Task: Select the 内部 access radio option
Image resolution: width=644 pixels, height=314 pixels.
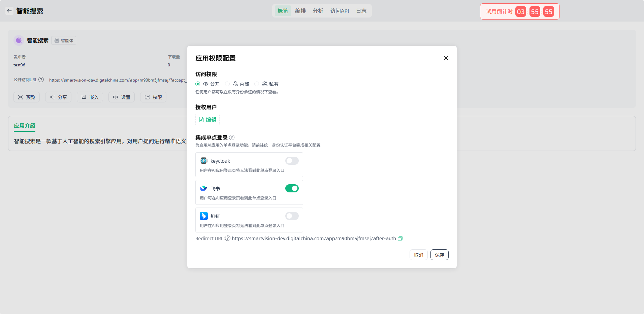Action: pyautogui.click(x=227, y=84)
